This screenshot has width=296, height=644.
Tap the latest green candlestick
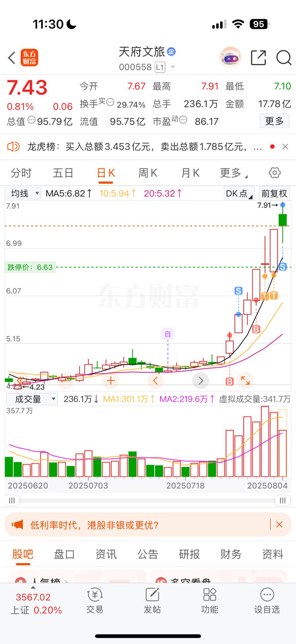pos(283,221)
